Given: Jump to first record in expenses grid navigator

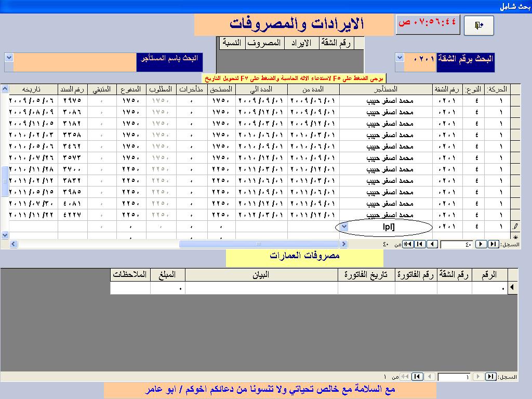Looking at the screenshot, I should coord(490,377).
